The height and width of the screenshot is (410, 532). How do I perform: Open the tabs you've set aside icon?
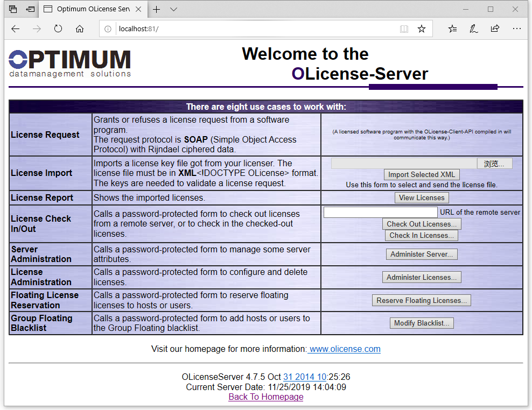(x=13, y=9)
